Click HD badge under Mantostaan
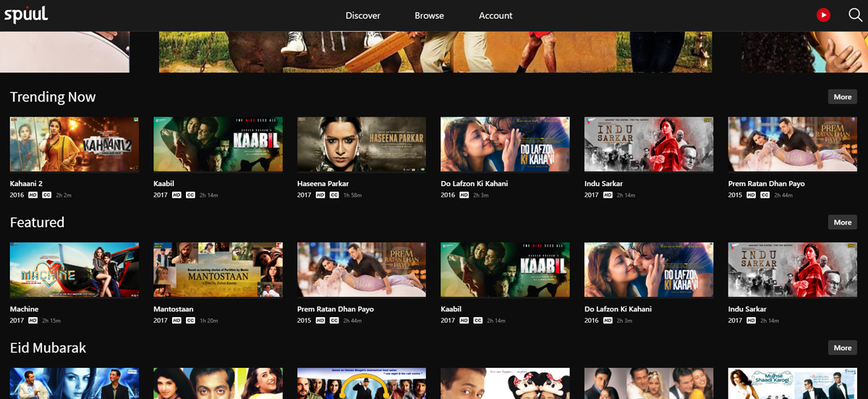Viewport: 868px width, 399px height. [x=176, y=321]
